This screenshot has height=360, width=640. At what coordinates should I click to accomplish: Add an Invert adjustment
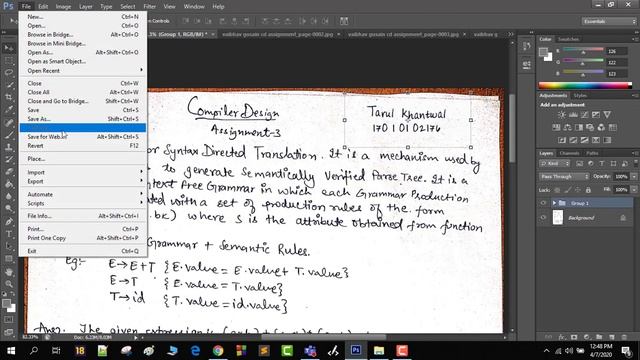pos(562,140)
